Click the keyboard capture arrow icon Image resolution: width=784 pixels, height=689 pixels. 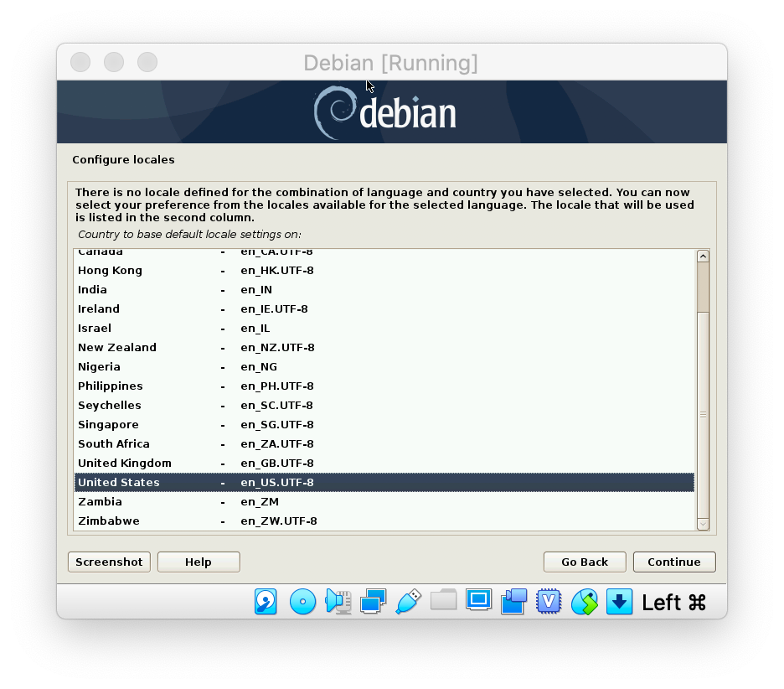click(x=620, y=601)
